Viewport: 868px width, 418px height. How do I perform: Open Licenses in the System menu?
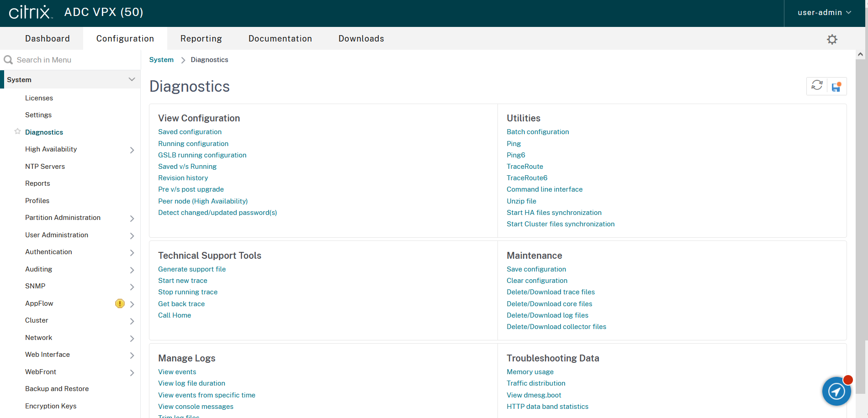tap(39, 98)
